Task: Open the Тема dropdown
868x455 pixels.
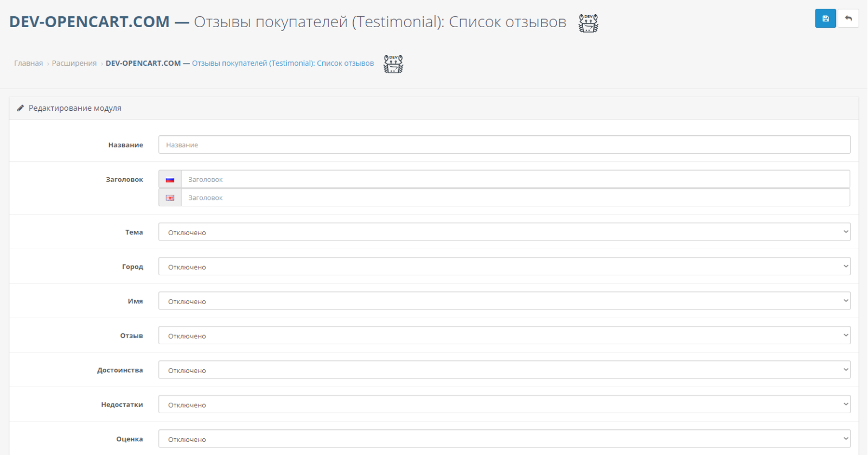Action: (504, 232)
